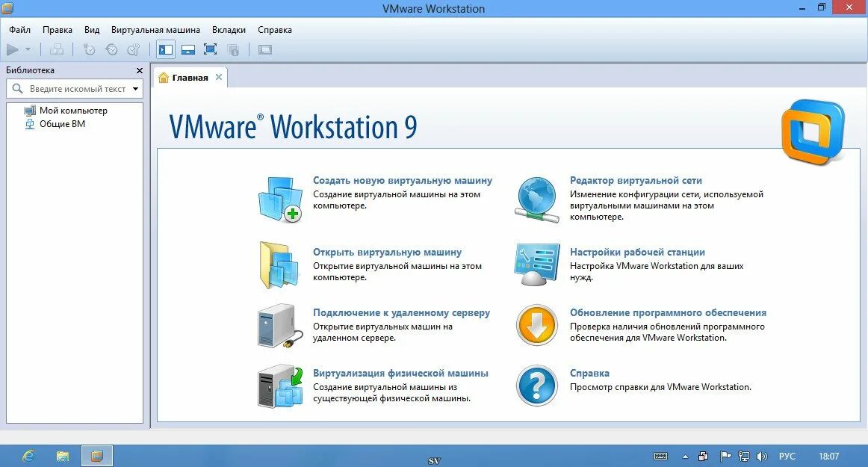Open the power options dropdown arrow
Screen dimensions: 868x467
click(28, 50)
